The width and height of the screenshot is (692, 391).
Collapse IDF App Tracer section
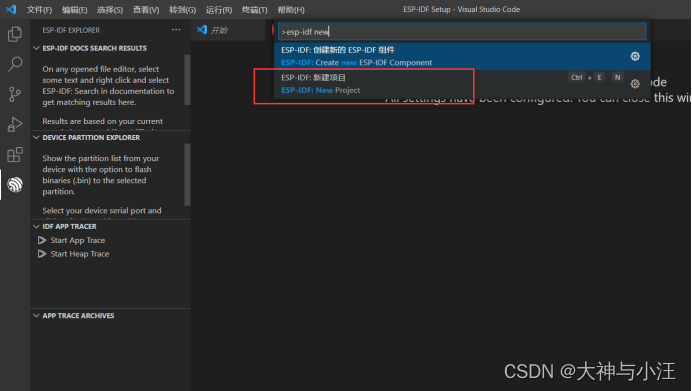[x=36, y=226]
